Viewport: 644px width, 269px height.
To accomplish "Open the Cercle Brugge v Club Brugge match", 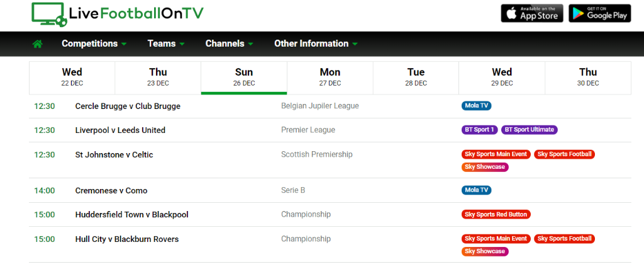I will point(128,106).
